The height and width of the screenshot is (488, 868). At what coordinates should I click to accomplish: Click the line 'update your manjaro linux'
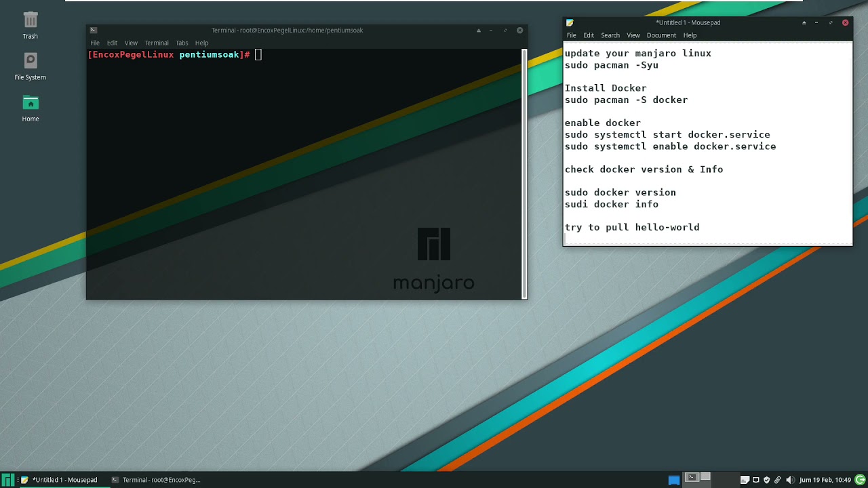point(638,53)
